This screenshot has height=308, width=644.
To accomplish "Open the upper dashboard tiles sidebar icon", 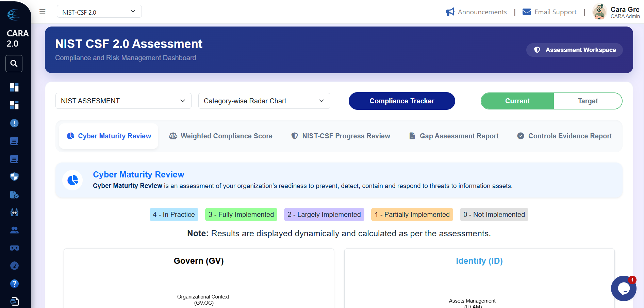I will 14,87.
